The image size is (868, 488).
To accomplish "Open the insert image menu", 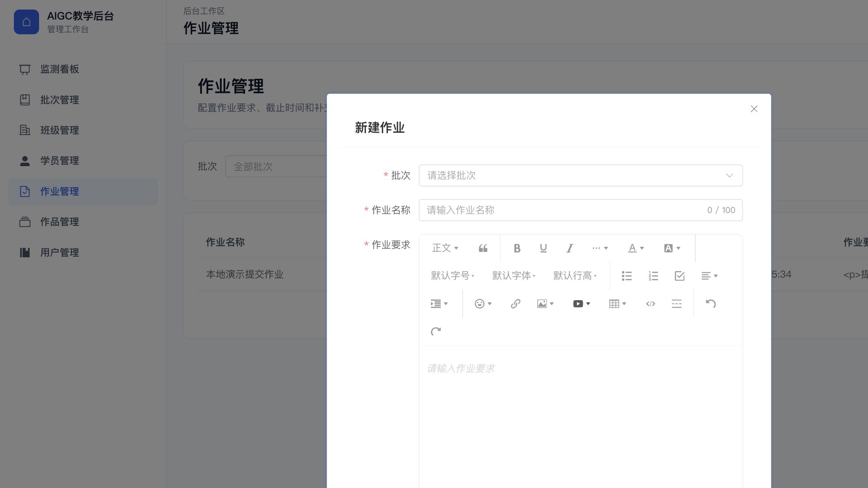I will pyautogui.click(x=545, y=304).
